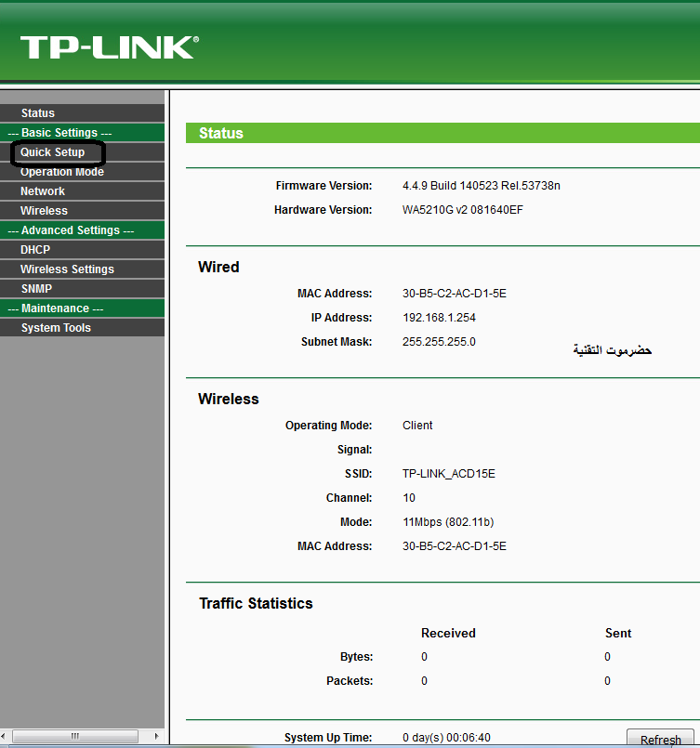Open Operation Mode settings
This screenshot has width=700, height=748.
tap(62, 172)
